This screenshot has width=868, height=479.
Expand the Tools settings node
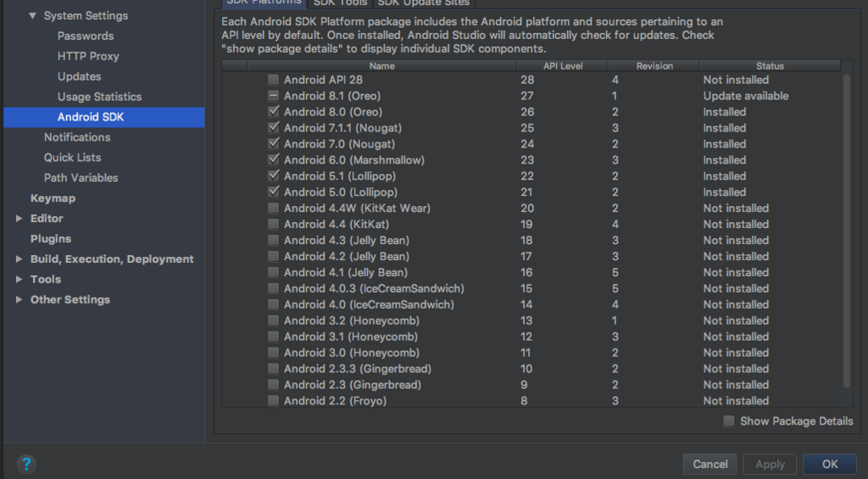pyautogui.click(x=19, y=279)
